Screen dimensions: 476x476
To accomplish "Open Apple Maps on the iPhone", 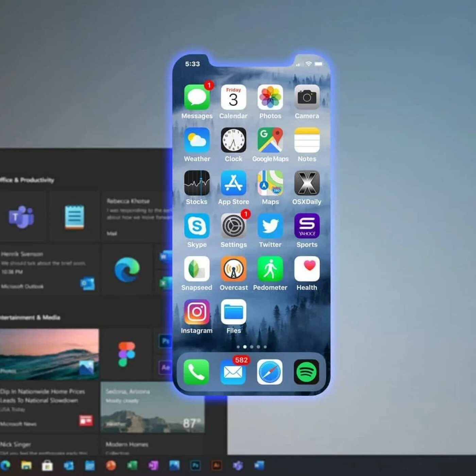I will (x=270, y=183).
